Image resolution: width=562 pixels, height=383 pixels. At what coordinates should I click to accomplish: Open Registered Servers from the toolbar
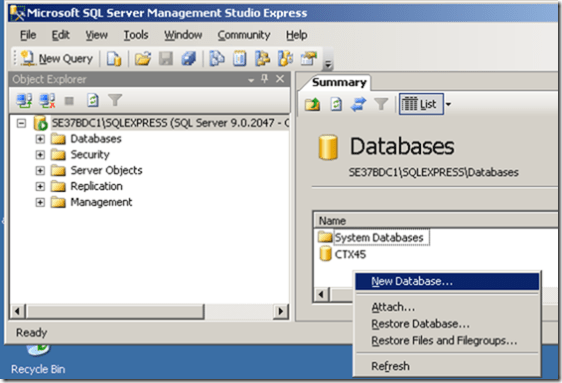[217, 58]
